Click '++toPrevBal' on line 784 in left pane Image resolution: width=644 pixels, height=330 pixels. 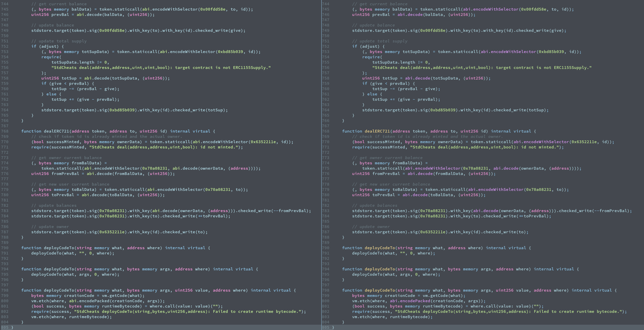click(x=212, y=216)
